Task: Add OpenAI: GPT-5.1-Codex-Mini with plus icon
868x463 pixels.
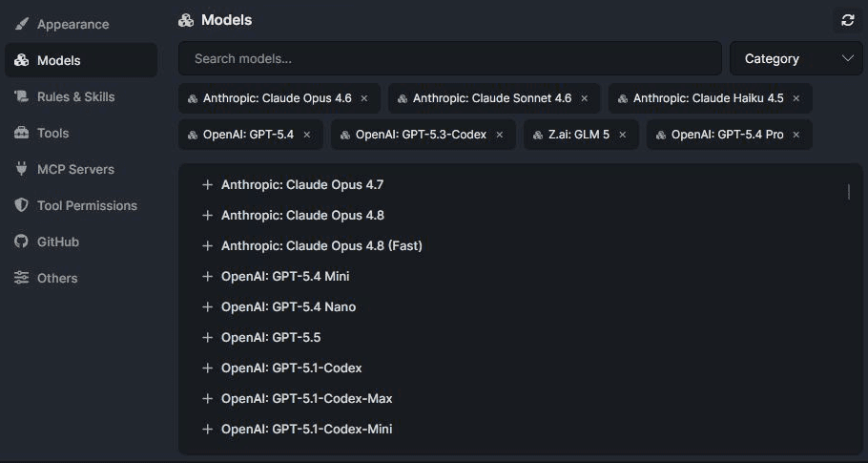Action: [x=208, y=429]
